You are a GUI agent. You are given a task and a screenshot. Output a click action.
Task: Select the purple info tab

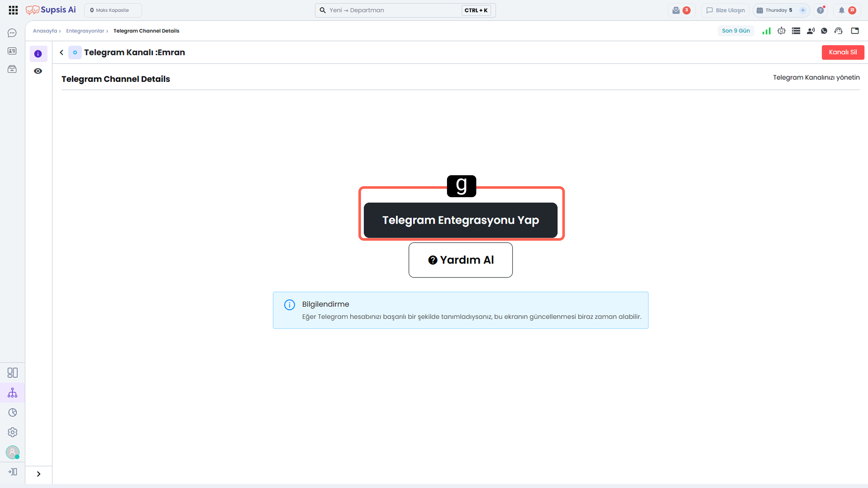tap(38, 54)
